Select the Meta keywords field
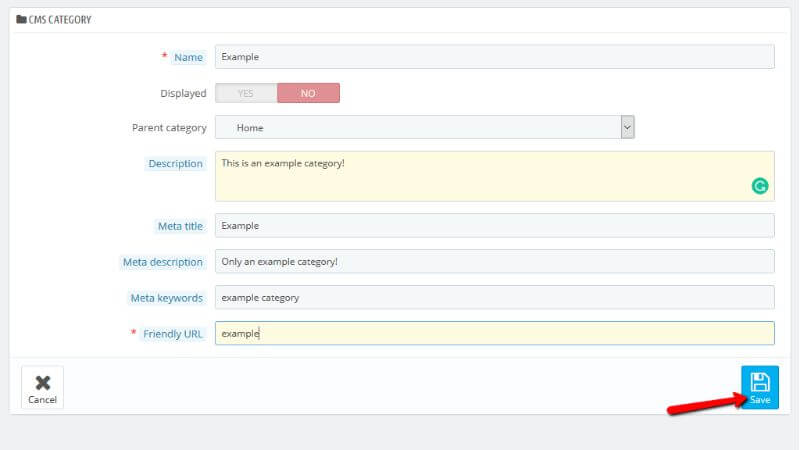The width and height of the screenshot is (800, 450). [494, 297]
